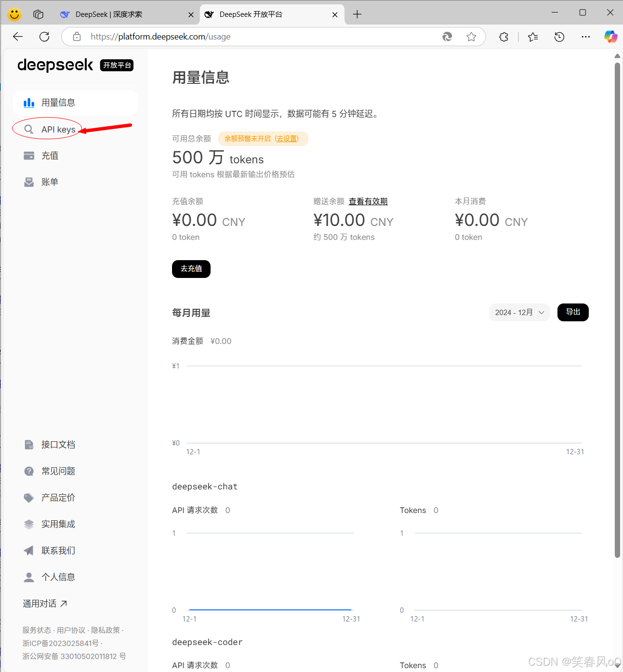Image resolution: width=623 pixels, height=672 pixels.
Task: Open the 用量信息 bar chart icon
Action: pos(29,103)
